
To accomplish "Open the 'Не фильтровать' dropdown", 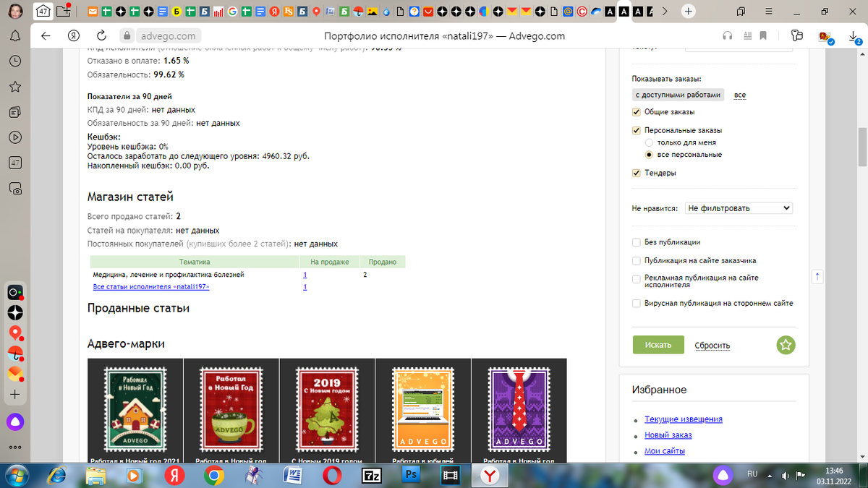I will click(x=739, y=207).
